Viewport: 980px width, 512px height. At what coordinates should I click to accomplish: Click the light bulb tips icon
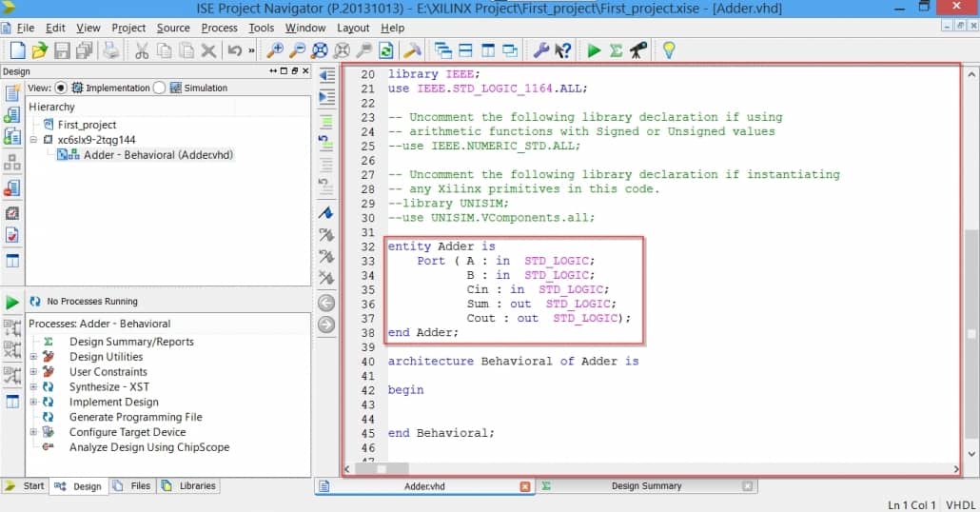point(669,50)
